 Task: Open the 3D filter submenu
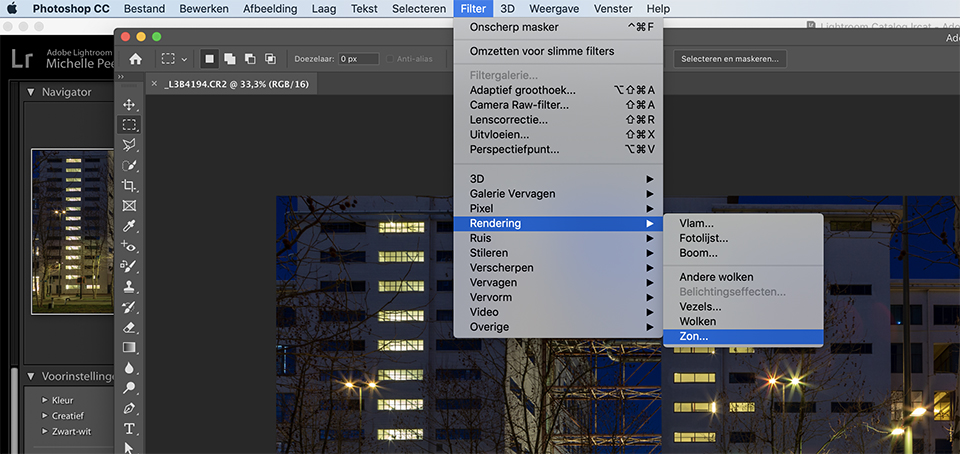tap(558, 179)
